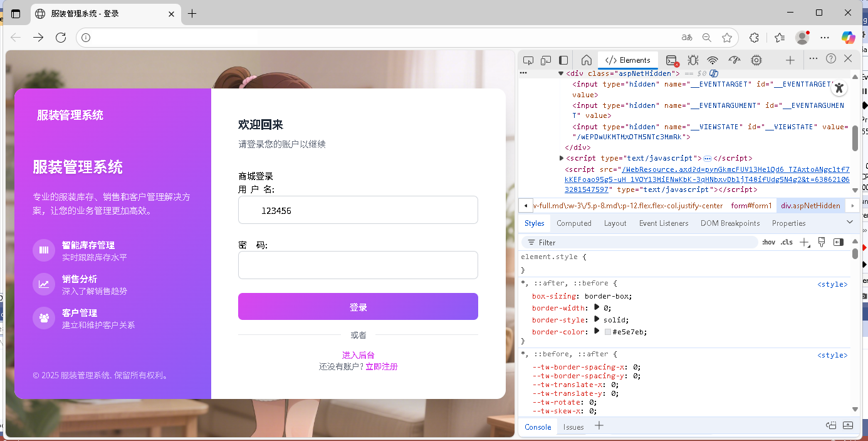The image size is (868, 441).
Task: Toggle computed styles sidebar icon
Action: tap(838, 242)
